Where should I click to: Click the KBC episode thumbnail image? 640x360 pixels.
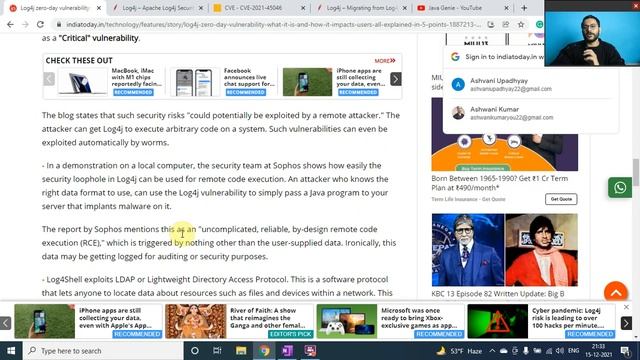pyautogui.click(x=504, y=250)
